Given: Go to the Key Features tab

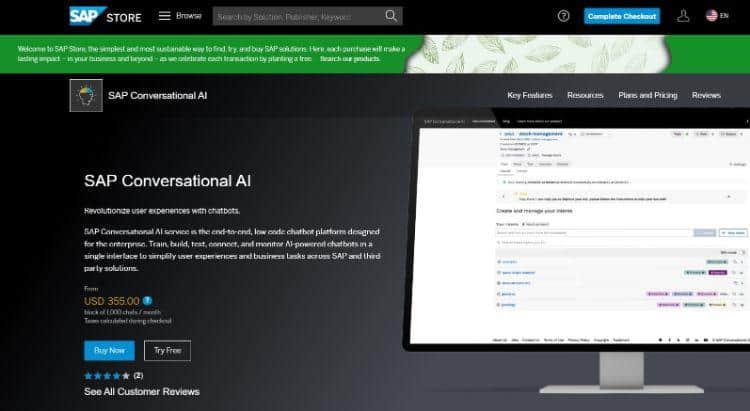Looking at the screenshot, I should point(529,95).
